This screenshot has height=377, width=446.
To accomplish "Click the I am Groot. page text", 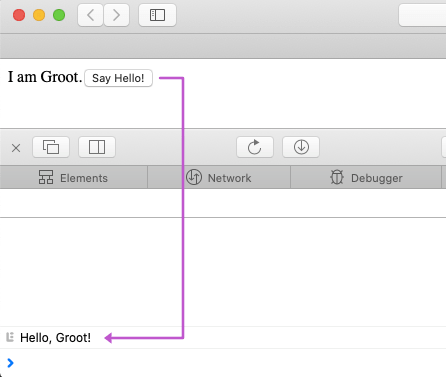I will click(x=45, y=77).
